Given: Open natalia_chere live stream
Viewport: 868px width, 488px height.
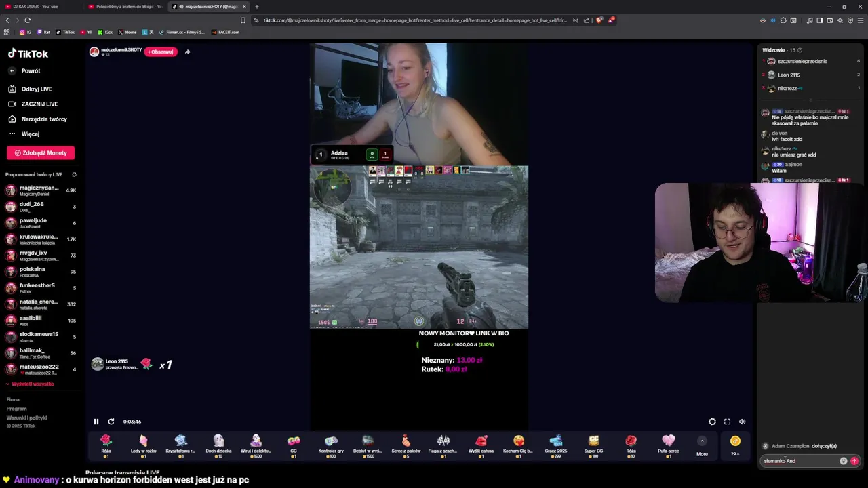Looking at the screenshot, I should coord(41,304).
